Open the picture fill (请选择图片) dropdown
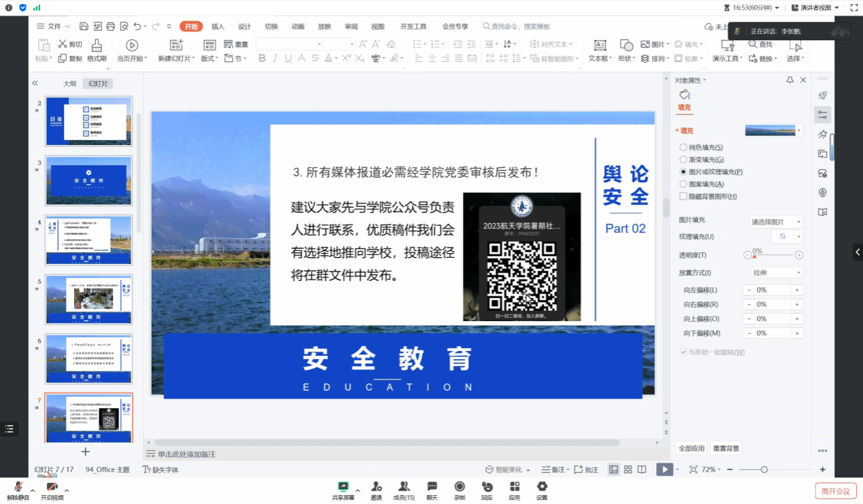 pyautogui.click(x=776, y=222)
